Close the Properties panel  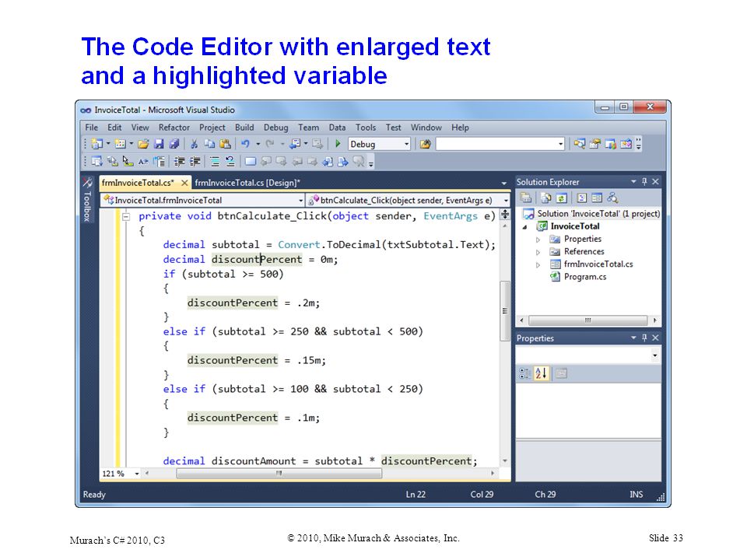pos(655,338)
